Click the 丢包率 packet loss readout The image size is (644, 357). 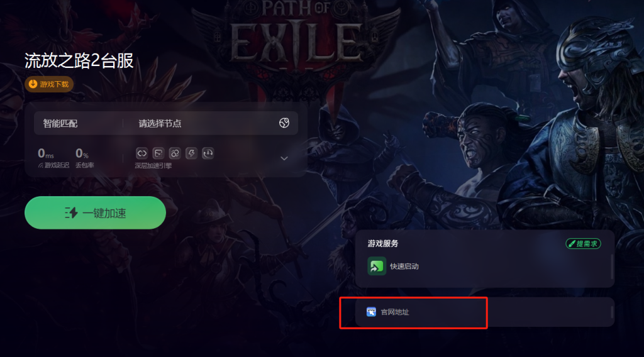85,158
